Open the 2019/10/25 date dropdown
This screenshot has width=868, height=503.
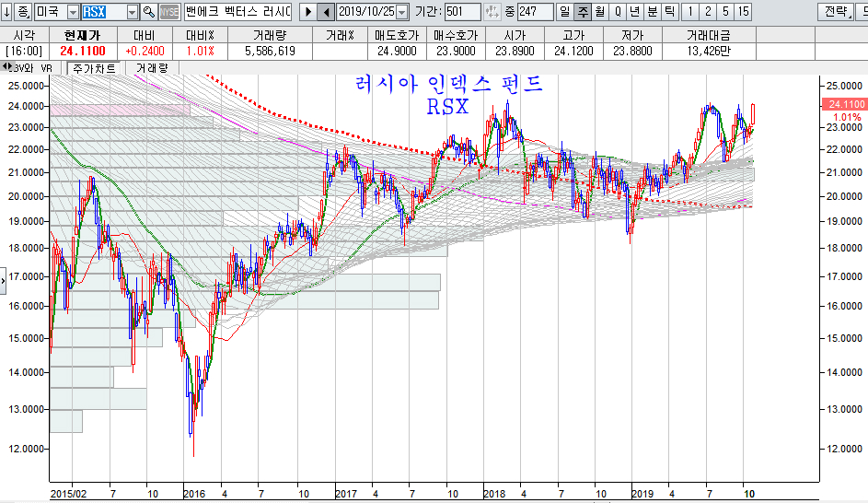[401, 12]
